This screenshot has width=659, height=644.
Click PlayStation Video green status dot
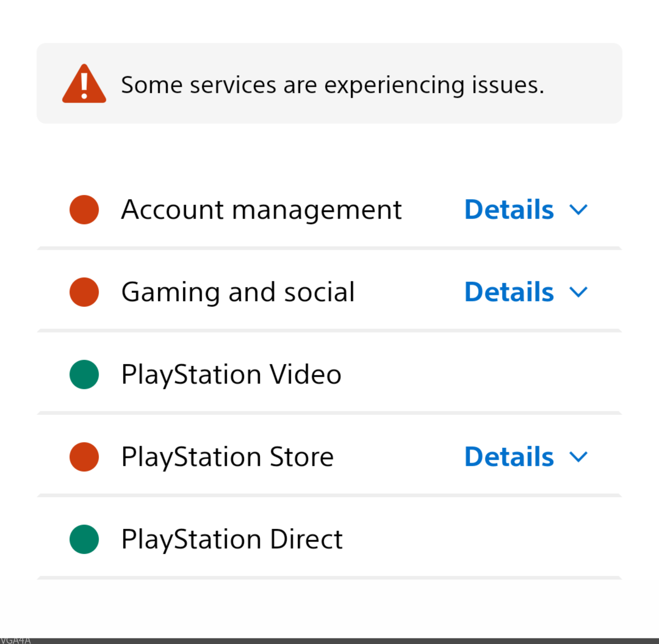84,374
